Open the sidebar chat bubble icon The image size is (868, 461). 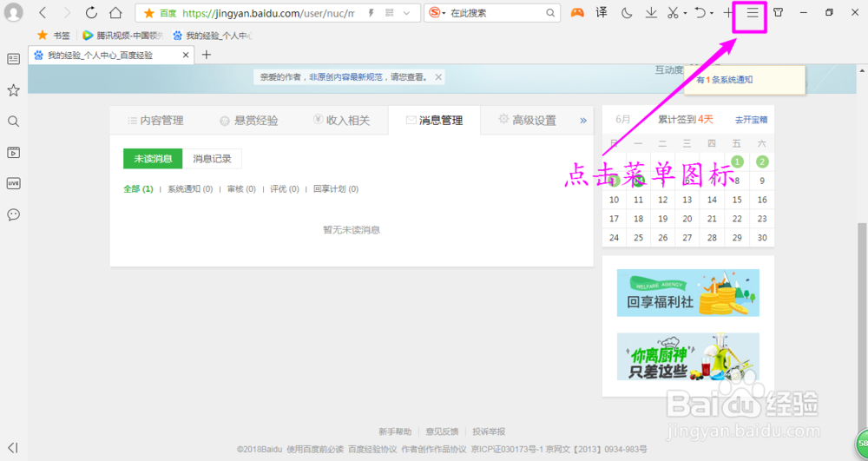click(x=13, y=214)
